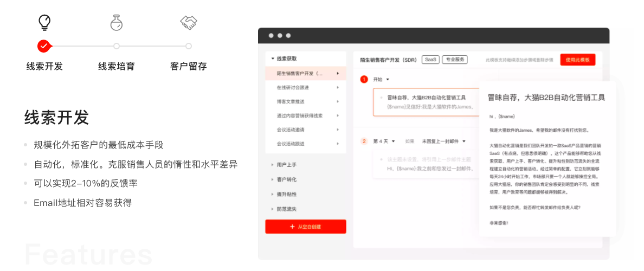Select the red checkmark step marker
The height and width of the screenshot is (271, 644).
[44, 46]
